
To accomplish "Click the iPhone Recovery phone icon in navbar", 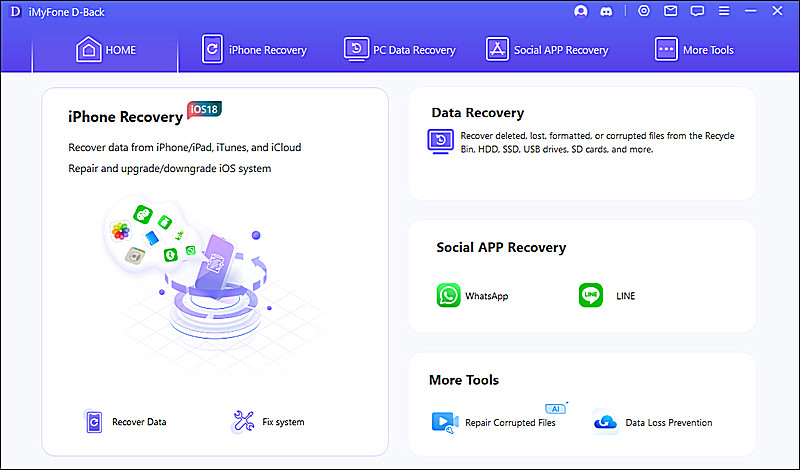I will (x=212, y=49).
